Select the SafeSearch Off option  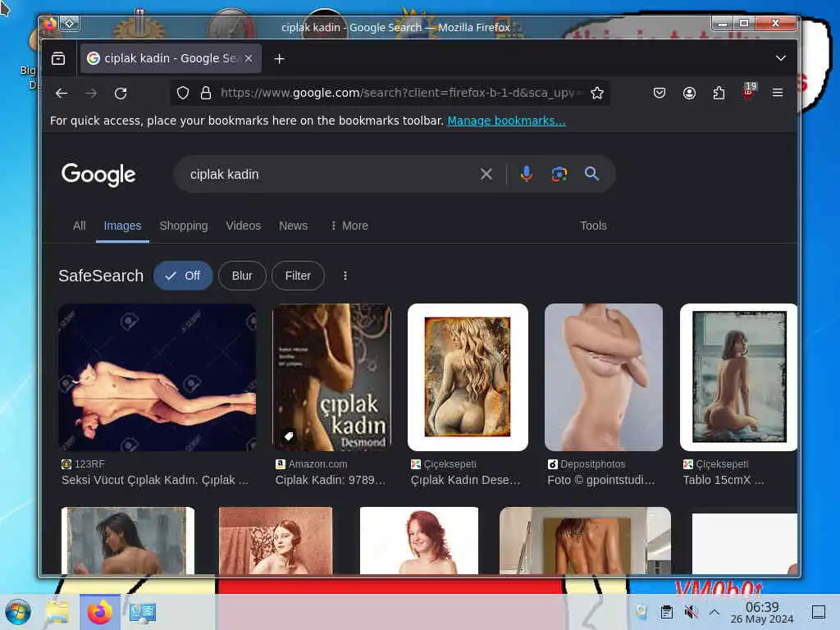[183, 276]
